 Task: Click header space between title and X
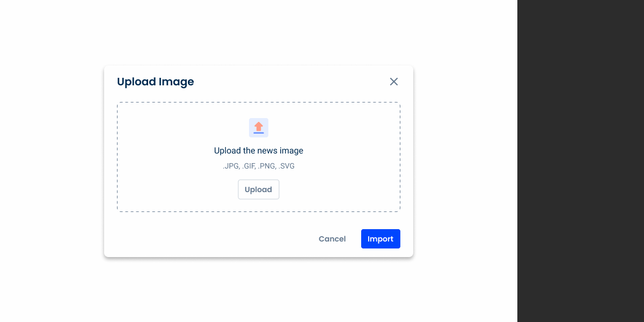[290, 82]
